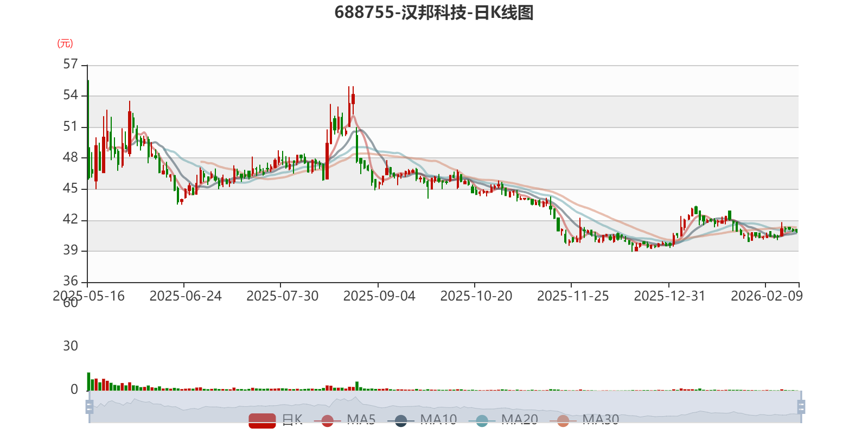This screenshot has width=868, height=434.
Task: Click the 42 price axis label
Action: pos(71,219)
